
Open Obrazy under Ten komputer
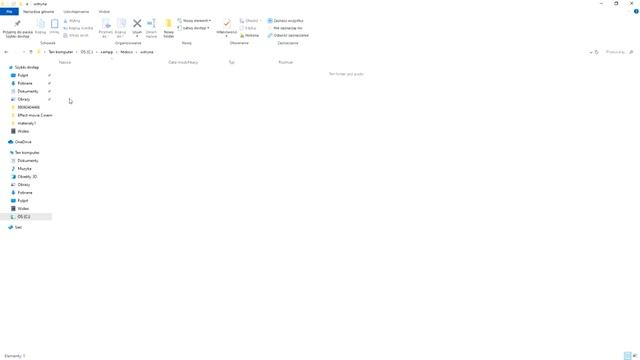24,185
